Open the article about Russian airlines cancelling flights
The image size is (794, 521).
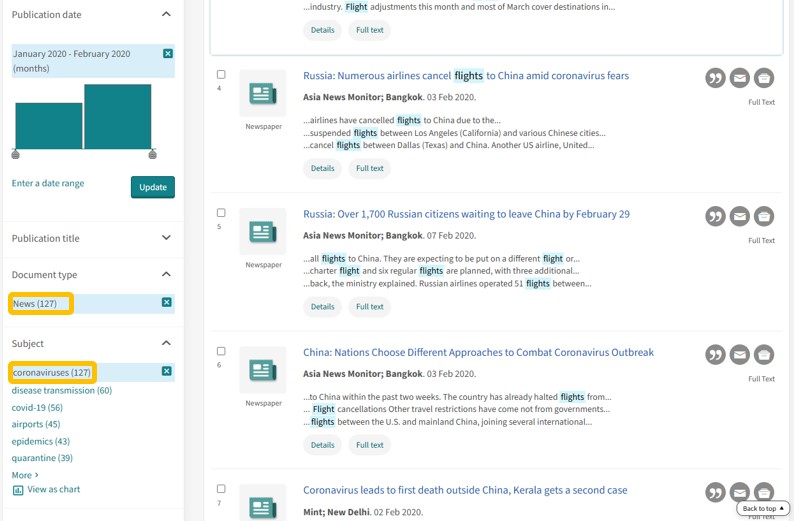(x=465, y=76)
